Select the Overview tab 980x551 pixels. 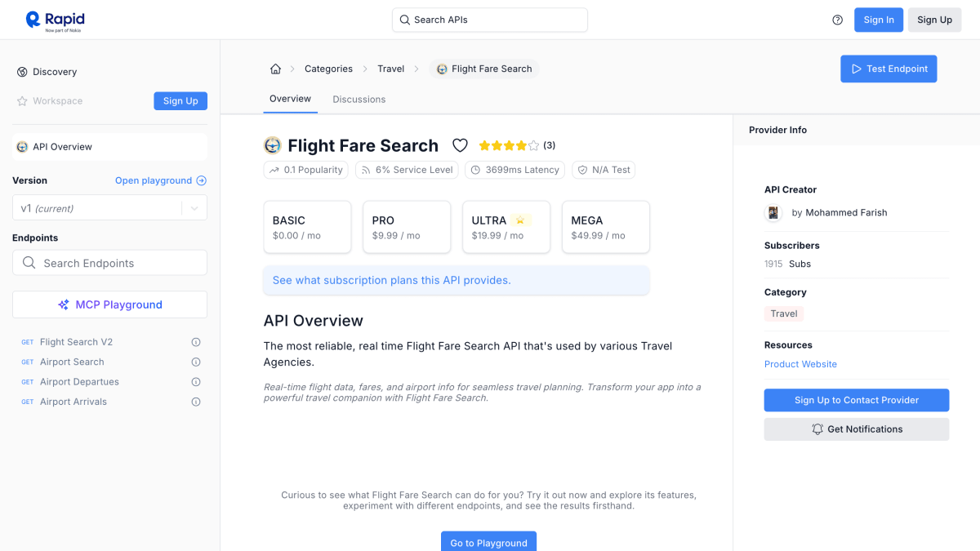coord(290,99)
